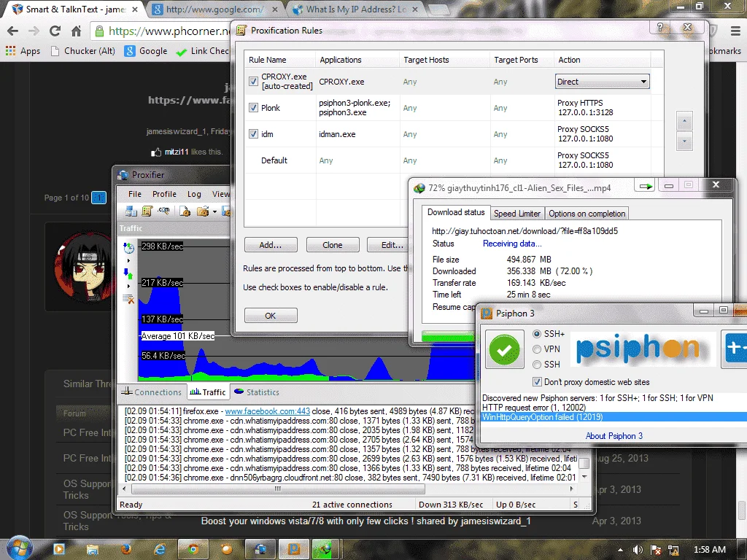
Task: Click log horizontal scrollbar thumb
Action: [x=278, y=489]
